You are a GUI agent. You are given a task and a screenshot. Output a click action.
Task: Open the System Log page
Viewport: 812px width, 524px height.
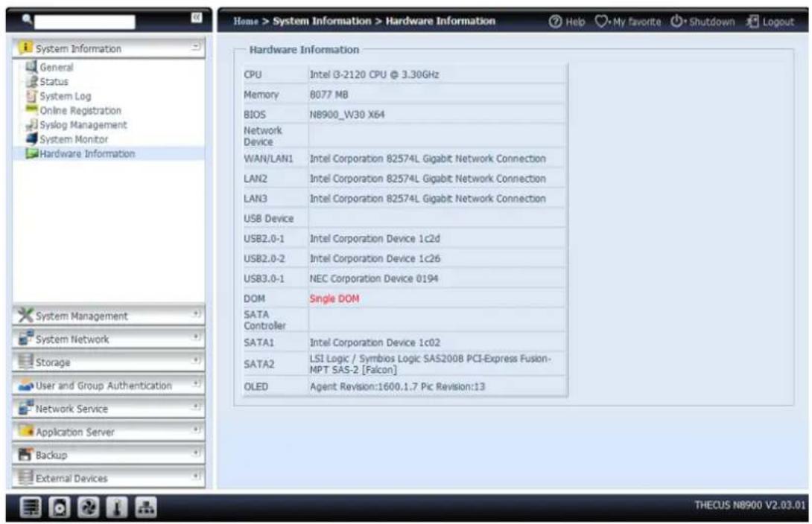(x=65, y=96)
